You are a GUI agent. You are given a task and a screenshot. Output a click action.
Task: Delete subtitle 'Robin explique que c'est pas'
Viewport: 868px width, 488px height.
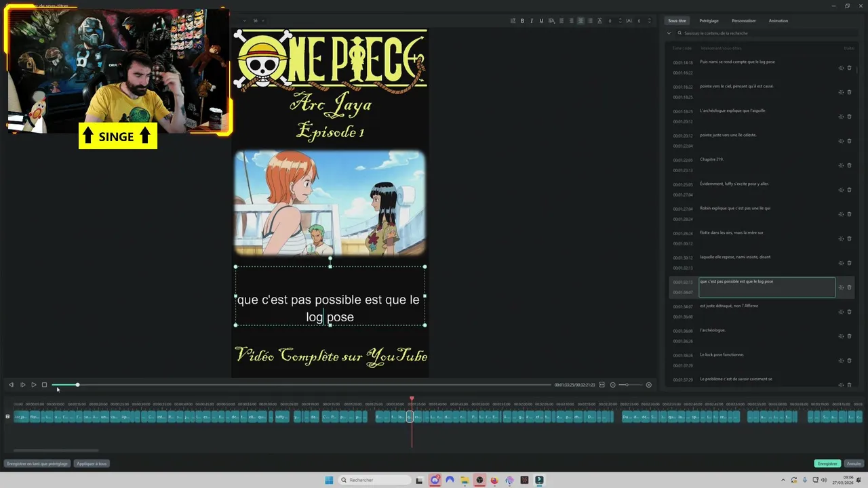[x=849, y=214]
